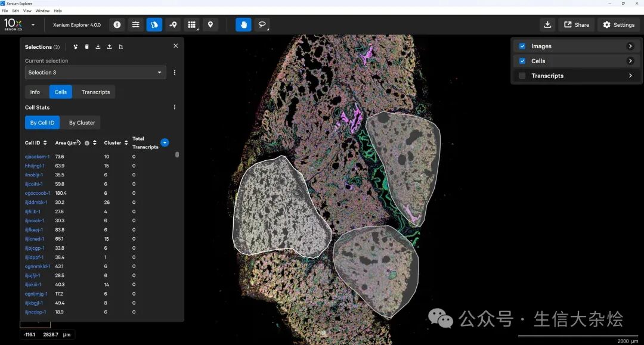
Task: Click the crop icon in Selections header
Action: (x=120, y=46)
